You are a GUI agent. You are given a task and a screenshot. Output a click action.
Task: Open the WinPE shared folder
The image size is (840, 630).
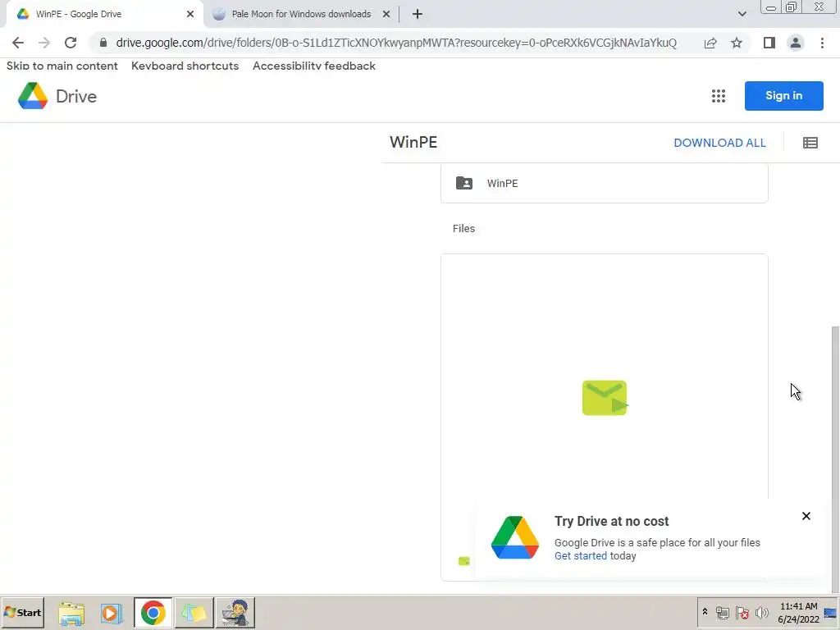(x=605, y=183)
